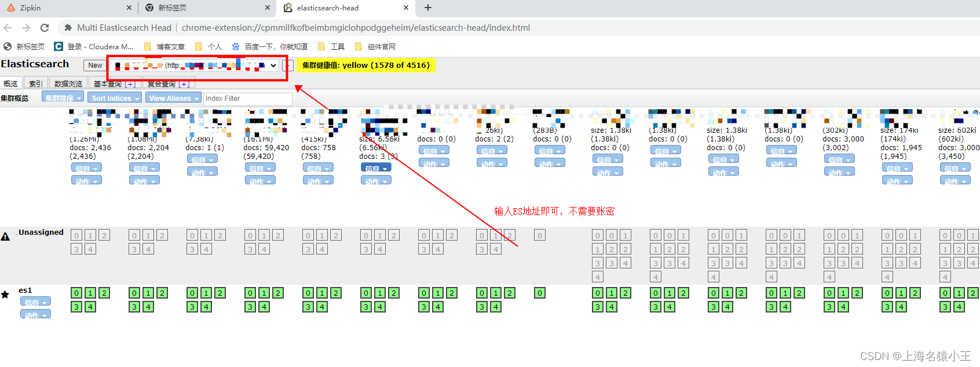This screenshot has height=367, width=980.
Task: Open the 登录 - Cloudera M... bookmark
Action: pyautogui.click(x=93, y=46)
